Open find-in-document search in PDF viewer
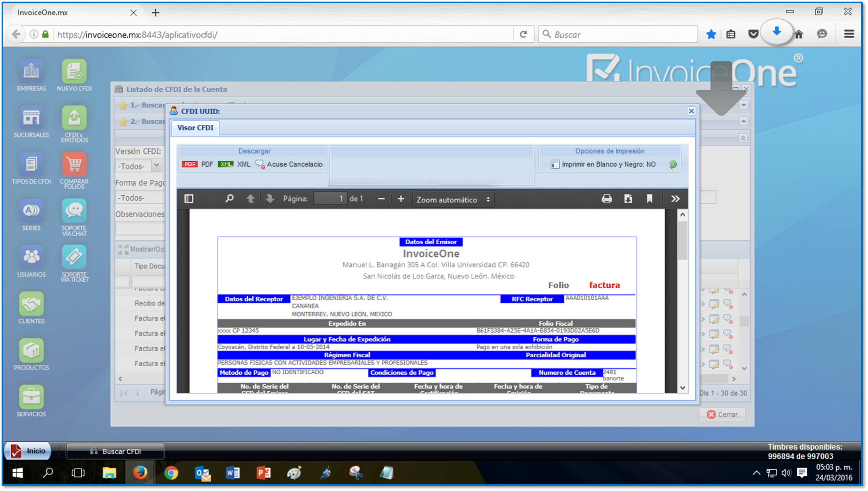Viewport: 868px width, 491px height. pos(229,199)
